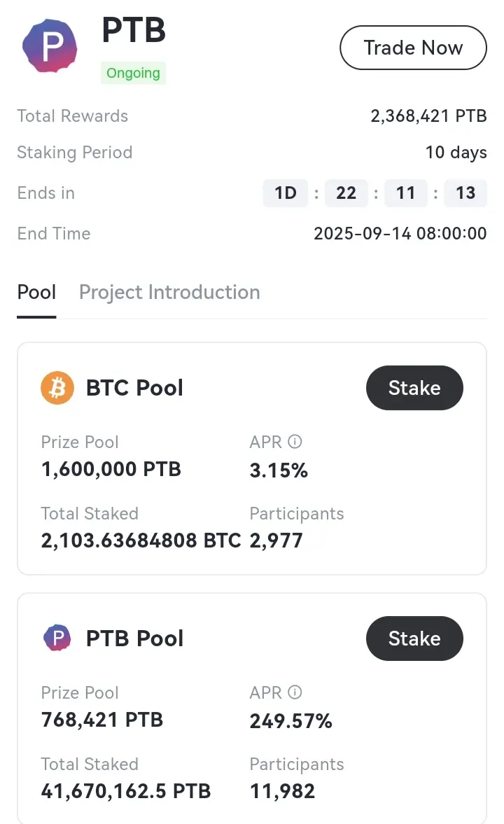Switch to the Project Introduction tab
Image resolution: width=504 pixels, height=824 pixels.
tap(169, 292)
